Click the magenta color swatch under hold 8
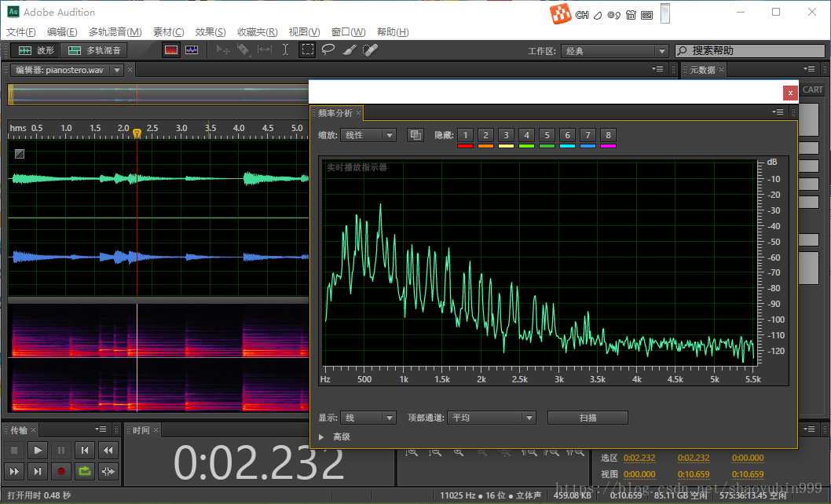The width and height of the screenshot is (831, 504). click(608, 146)
